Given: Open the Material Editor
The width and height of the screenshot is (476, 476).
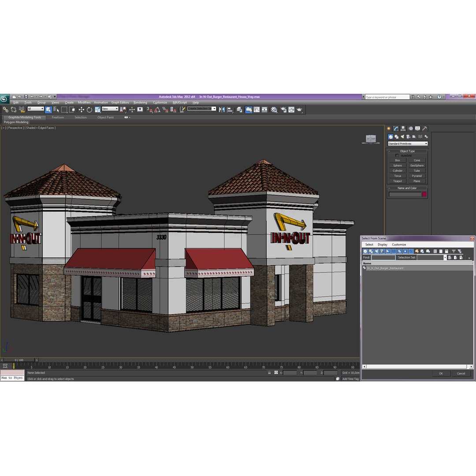Looking at the screenshot, I should (x=274, y=110).
